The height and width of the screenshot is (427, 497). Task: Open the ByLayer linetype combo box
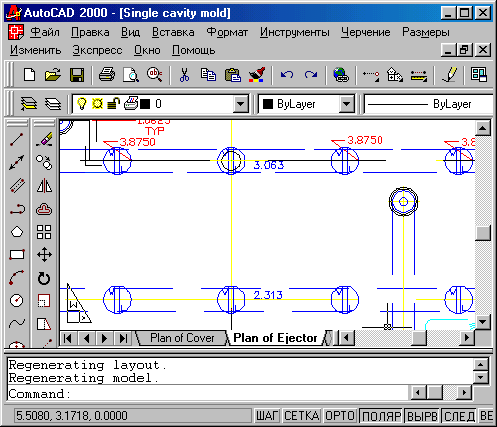[428, 104]
